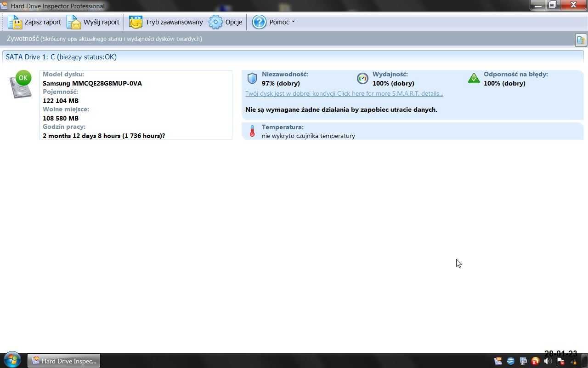Image resolution: width=588 pixels, height=368 pixels.
Task: Click the hard drive OK status icon
Action: 21,84
